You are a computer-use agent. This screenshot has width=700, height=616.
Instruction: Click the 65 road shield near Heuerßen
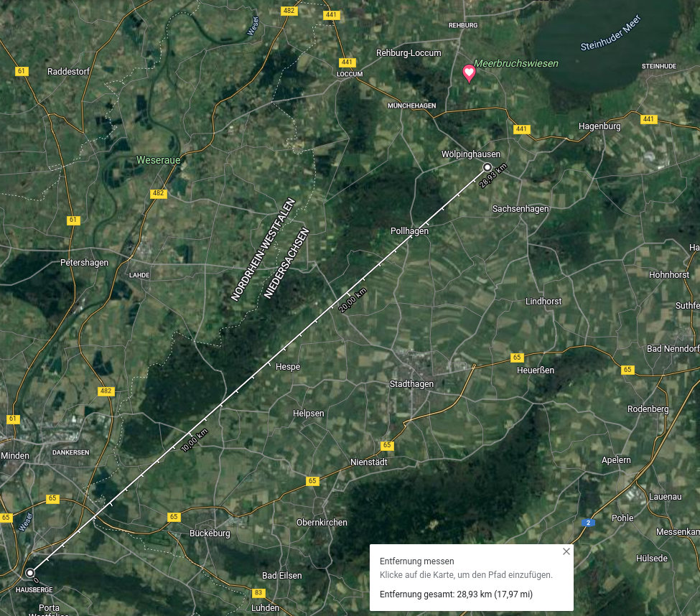tap(517, 357)
